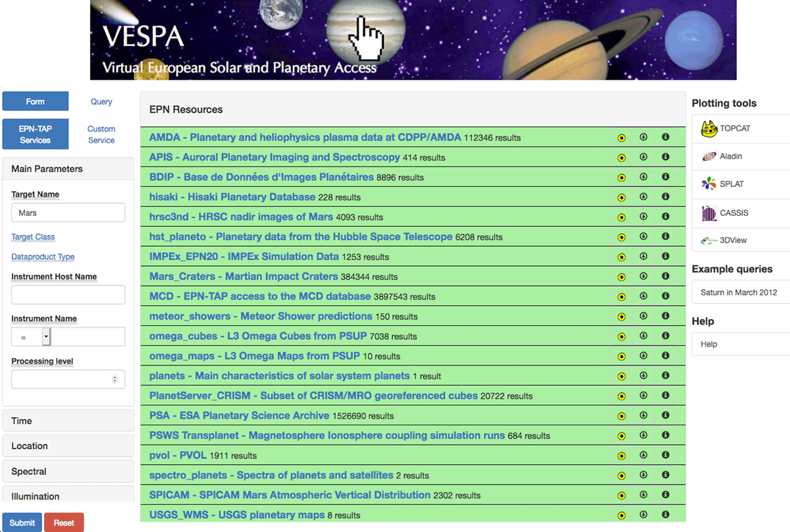Open the MCD database resource link
The width and height of the screenshot is (790, 532).
[260, 296]
